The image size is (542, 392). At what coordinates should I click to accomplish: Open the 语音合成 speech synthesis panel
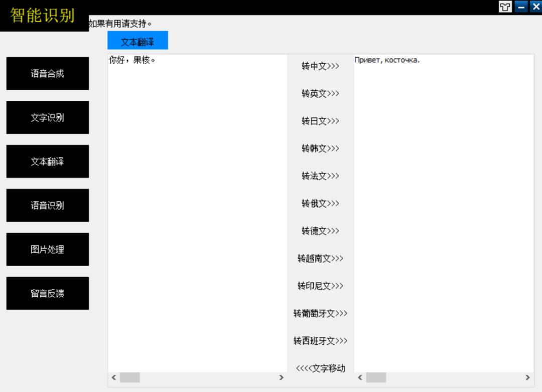47,73
